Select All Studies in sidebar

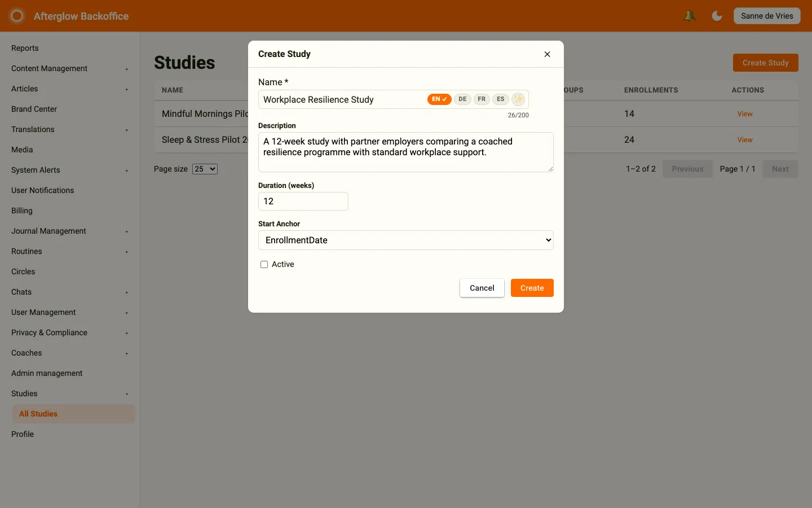coord(73,414)
